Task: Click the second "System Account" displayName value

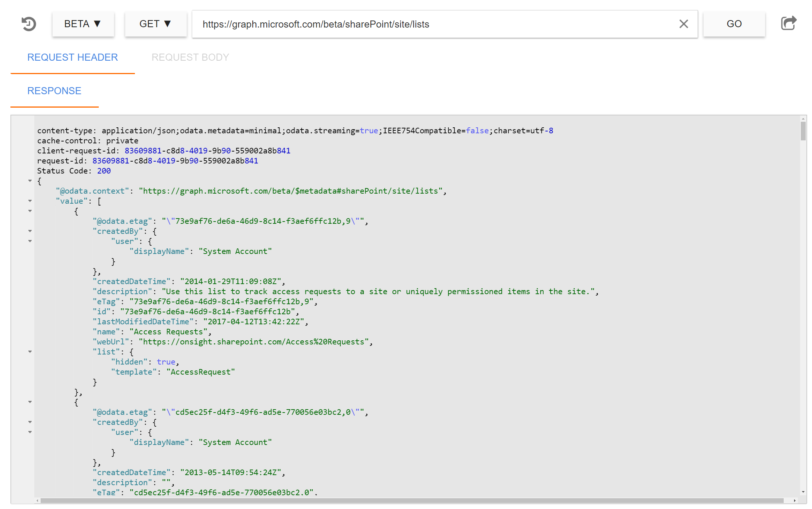Action: [235, 442]
